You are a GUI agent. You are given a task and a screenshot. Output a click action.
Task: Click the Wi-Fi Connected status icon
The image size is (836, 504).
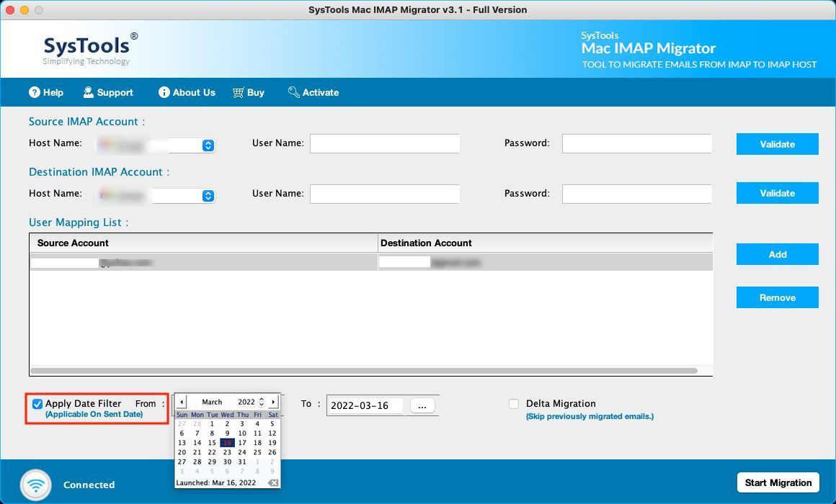tap(36, 485)
